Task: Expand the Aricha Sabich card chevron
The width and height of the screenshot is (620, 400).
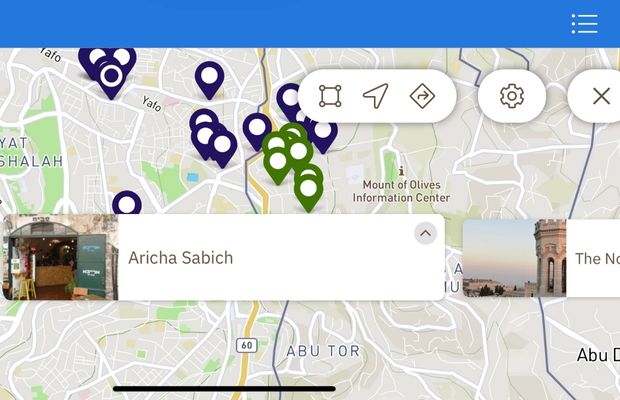Action: pyautogui.click(x=425, y=233)
